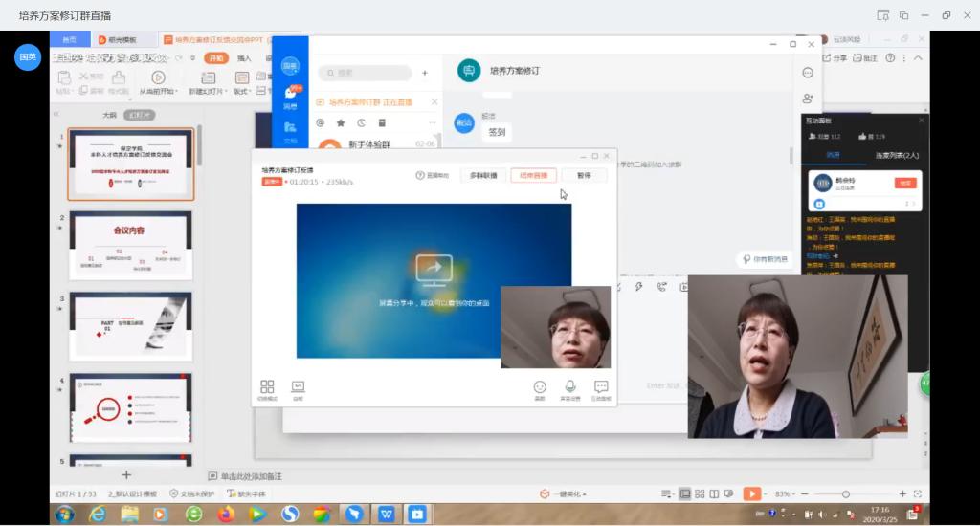Click the 结束直播 (end live stream) button
This screenshot has height=526, width=980.
click(x=533, y=176)
